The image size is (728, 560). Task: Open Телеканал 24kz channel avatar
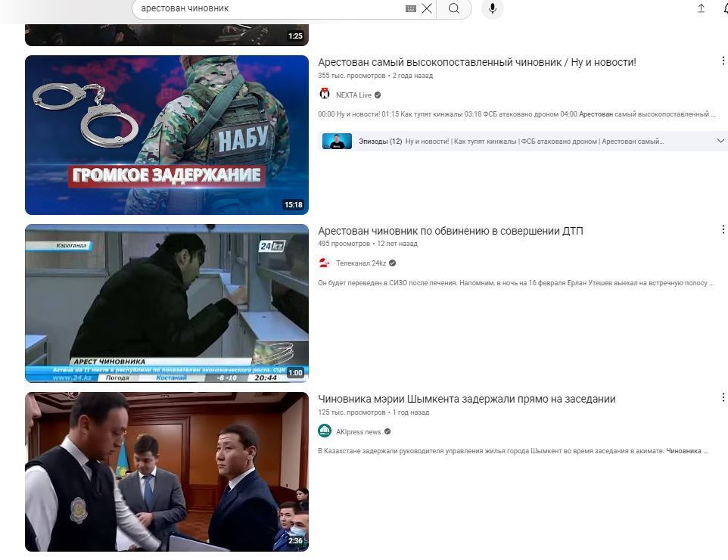pyautogui.click(x=325, y=263)
